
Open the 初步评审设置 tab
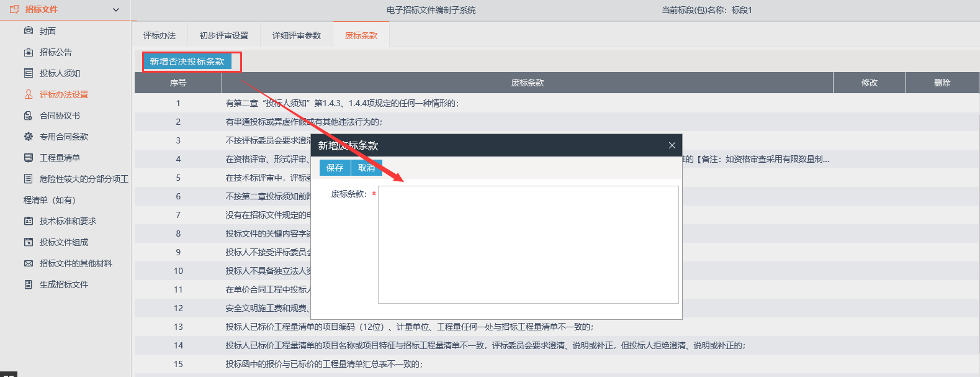point(223,35)
